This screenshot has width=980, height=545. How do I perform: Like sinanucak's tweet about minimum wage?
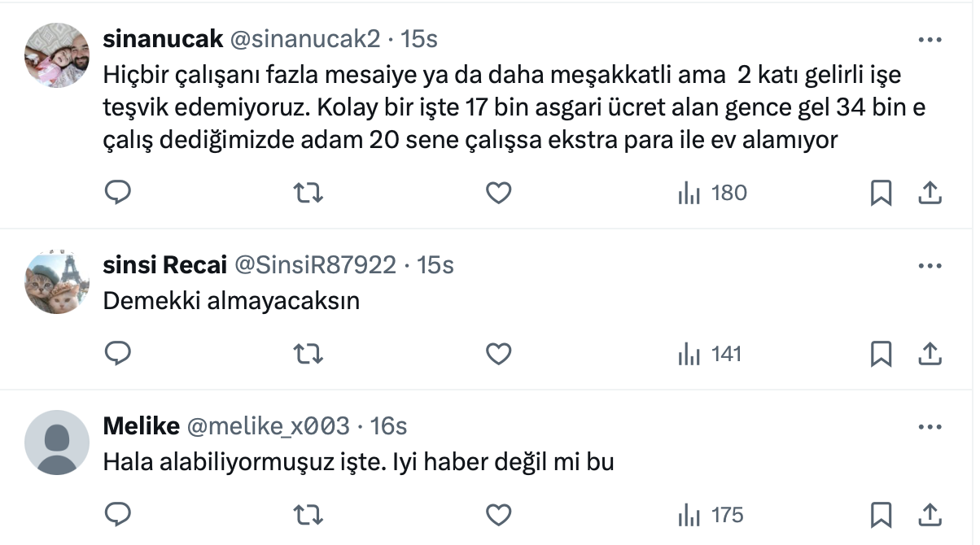point(498,193)
